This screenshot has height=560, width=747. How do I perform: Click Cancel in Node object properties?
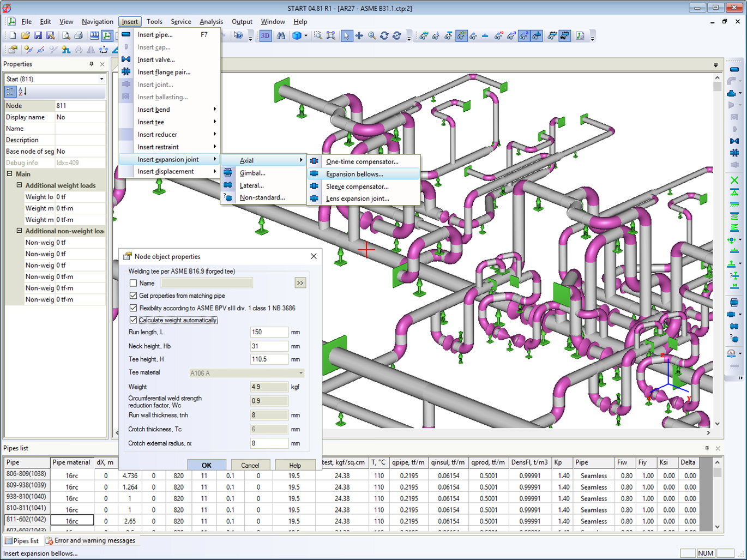[x=250, y=465]
